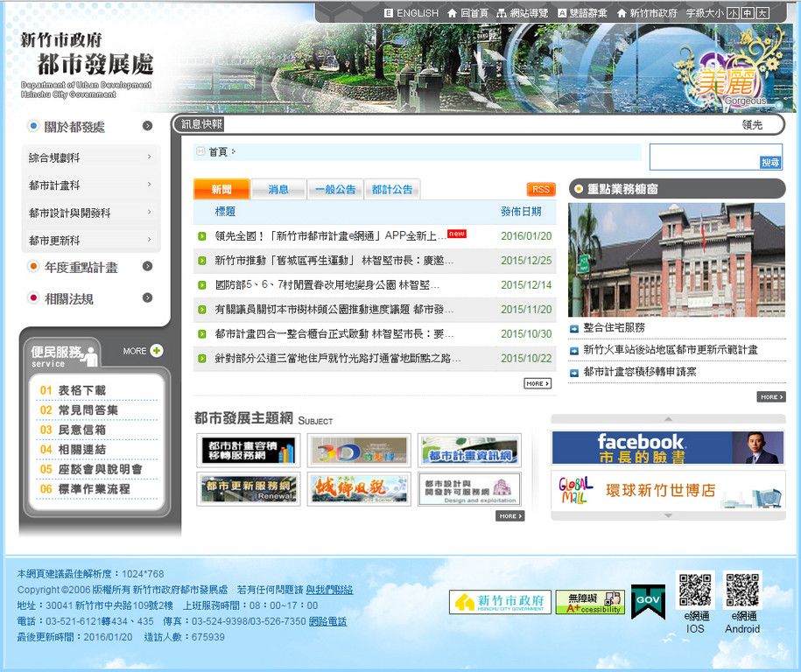Screen dimensions: 801x672
Task: Set font size to small (小)
Action: [734, 13]
